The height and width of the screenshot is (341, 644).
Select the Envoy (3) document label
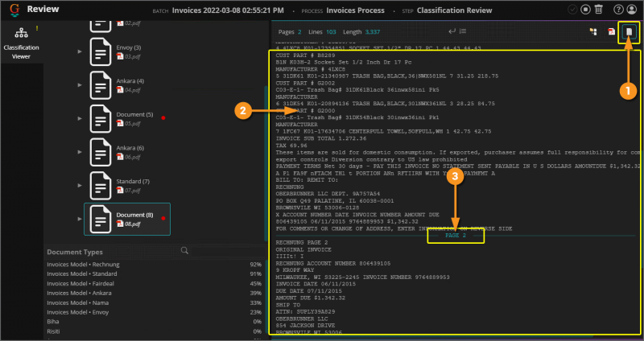[129, 47]
